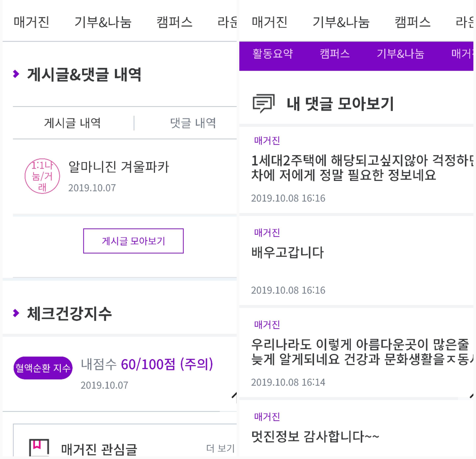476x459 pixels.
Task: Switch to the 댓글 내역 tab
Action: 193,123
